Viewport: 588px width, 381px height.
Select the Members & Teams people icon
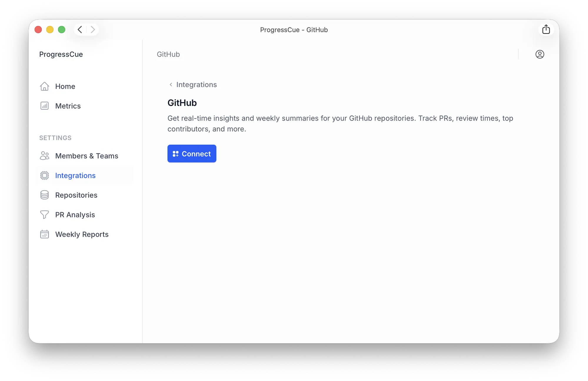pyautogui.click(x=44, y=156)
